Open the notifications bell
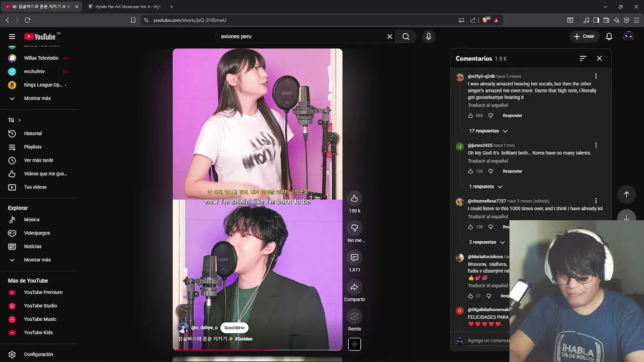Image resolution: width=644 pixels, height=362 pixels. point(609,36)
